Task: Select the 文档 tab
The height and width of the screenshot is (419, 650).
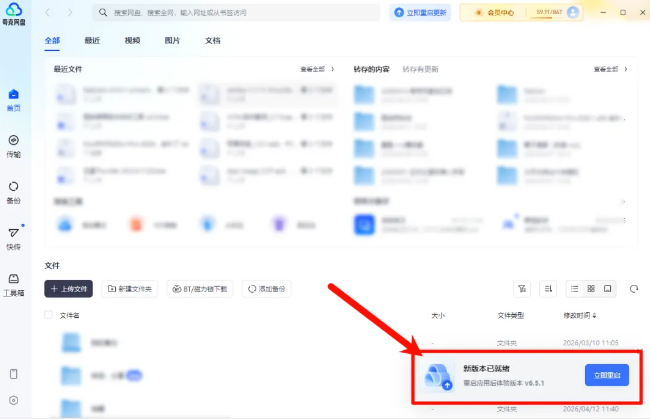Action: click(x=213, y=41)
